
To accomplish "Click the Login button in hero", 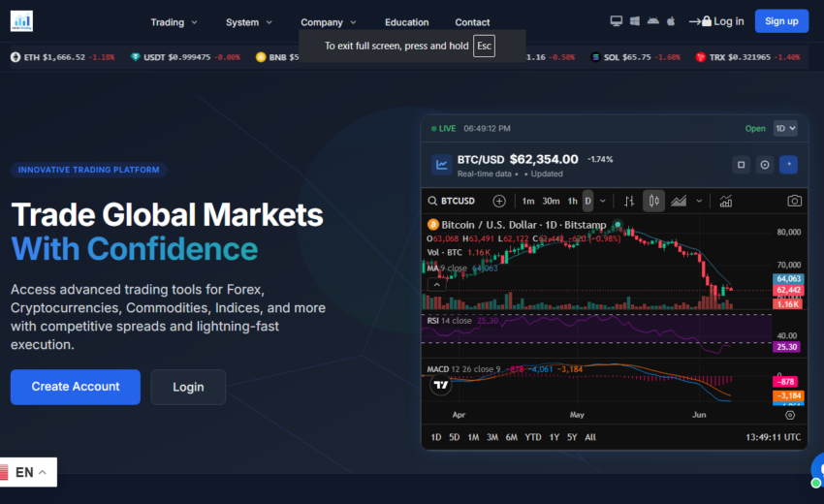I will (188, 387).
